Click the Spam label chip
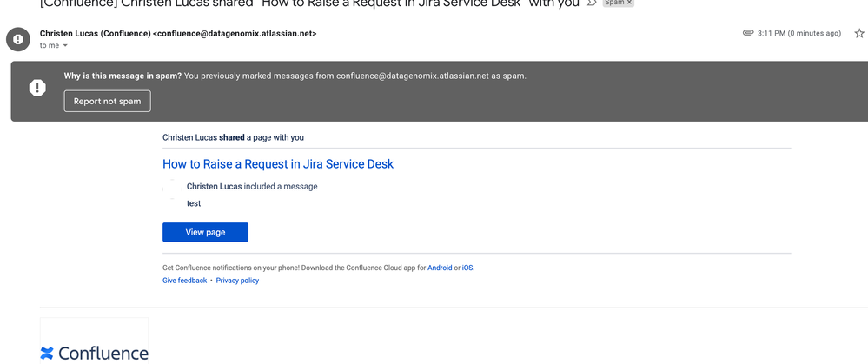Screen dimensions: 868x364 coord(618,3)
